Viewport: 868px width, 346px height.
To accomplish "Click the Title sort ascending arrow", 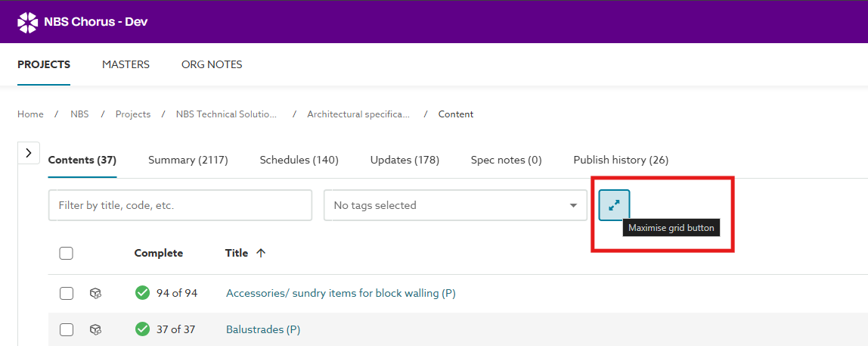I will click(261, 254).
